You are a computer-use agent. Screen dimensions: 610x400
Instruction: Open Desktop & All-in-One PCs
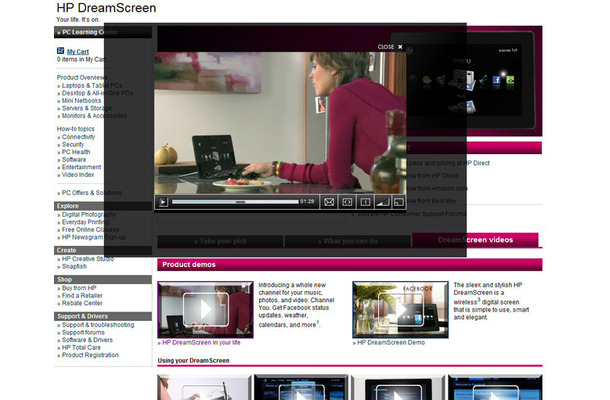point(97,93)
